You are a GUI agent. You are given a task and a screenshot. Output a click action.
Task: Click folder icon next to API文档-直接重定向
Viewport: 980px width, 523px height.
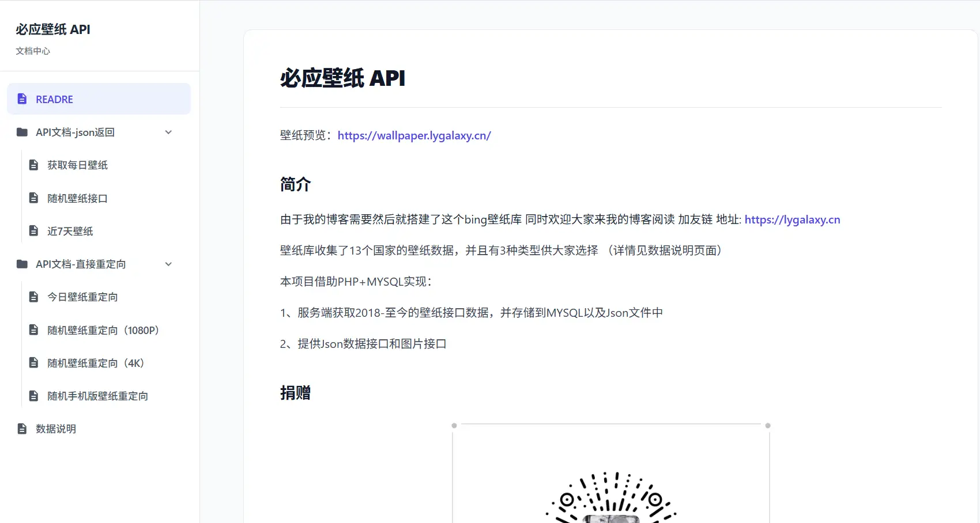(x=22, y=264)
